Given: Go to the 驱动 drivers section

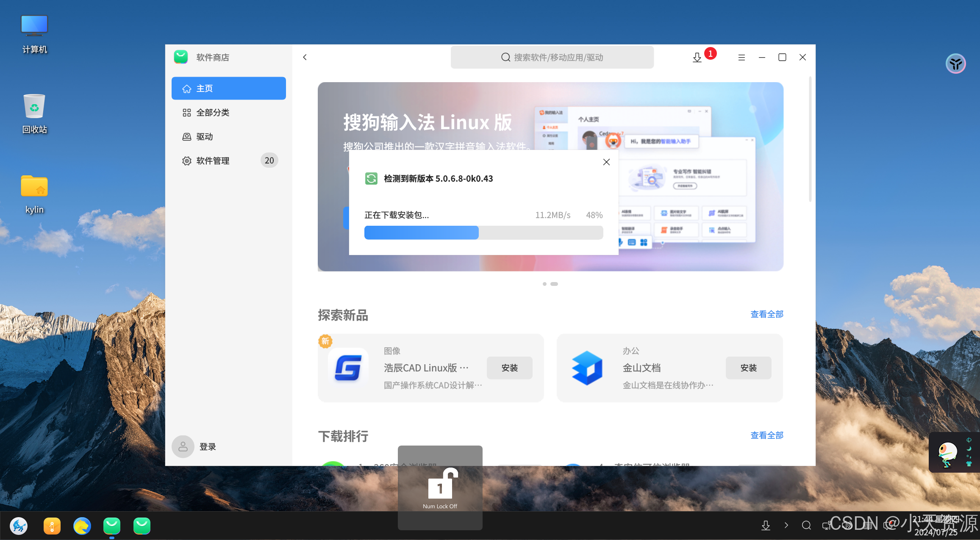Looking at the screenshot, I should tap(228, 136).
